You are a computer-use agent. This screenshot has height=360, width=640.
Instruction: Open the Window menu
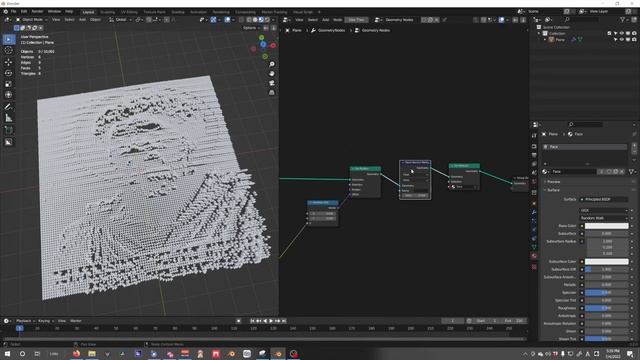[54, 12]
